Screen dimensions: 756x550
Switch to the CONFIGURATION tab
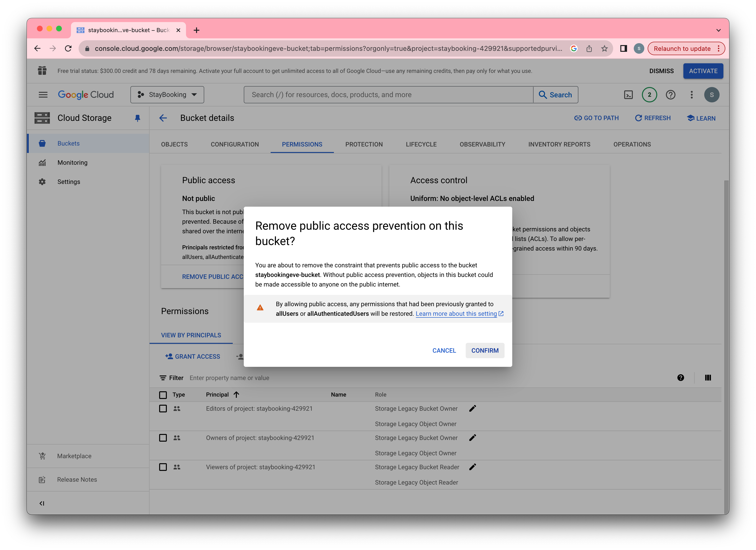tap(234, 144)
